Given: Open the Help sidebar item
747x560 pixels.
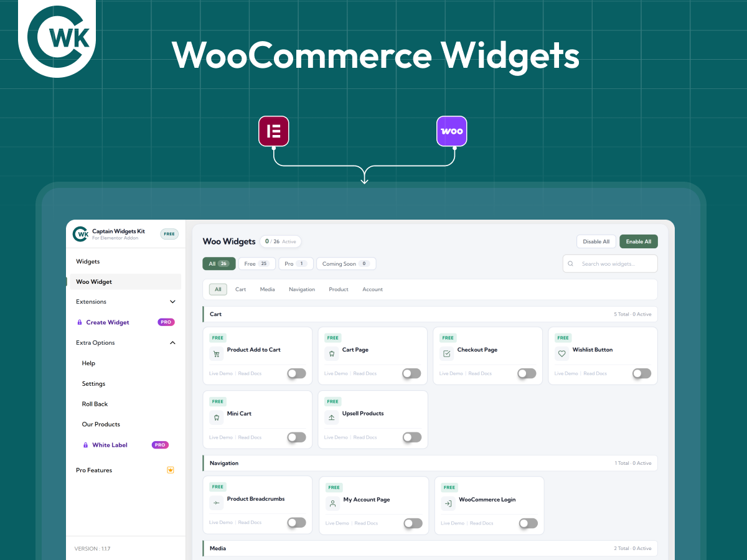Looking at the screenshot, I should click(88, 363).
